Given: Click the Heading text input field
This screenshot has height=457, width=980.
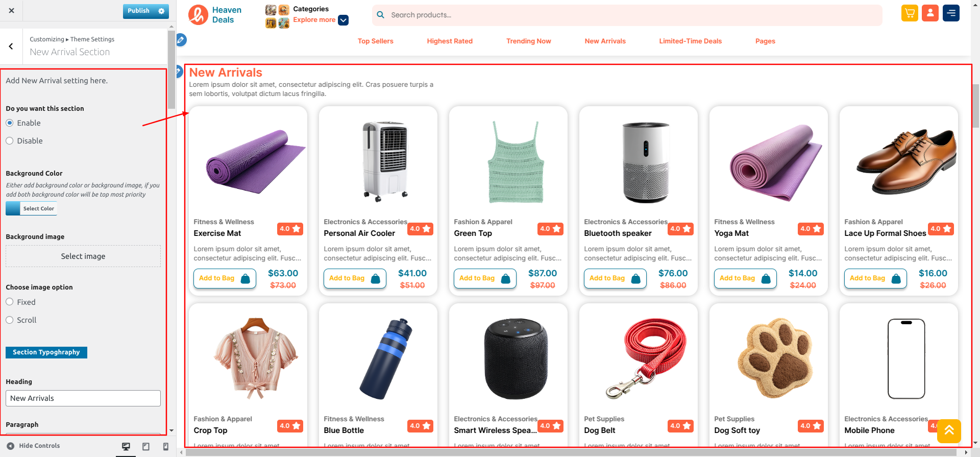Looking at the screenshot, I should pos(83,398).
